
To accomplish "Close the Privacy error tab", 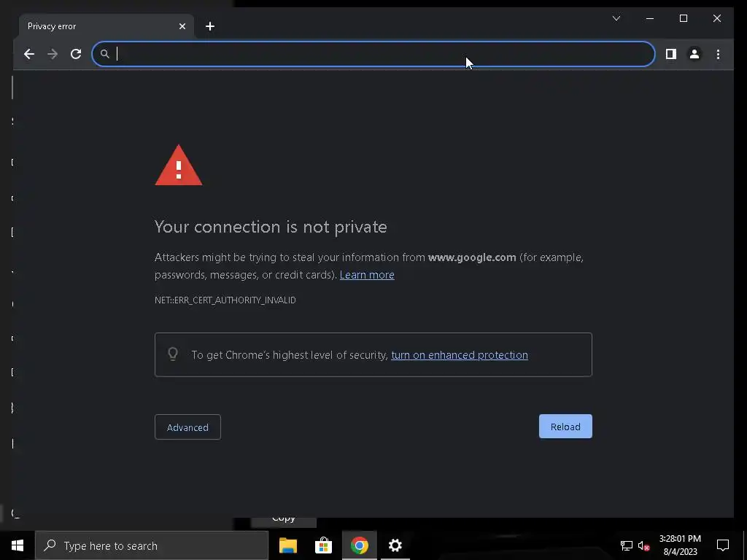I will pyautogui.click(x=182, y=26).
